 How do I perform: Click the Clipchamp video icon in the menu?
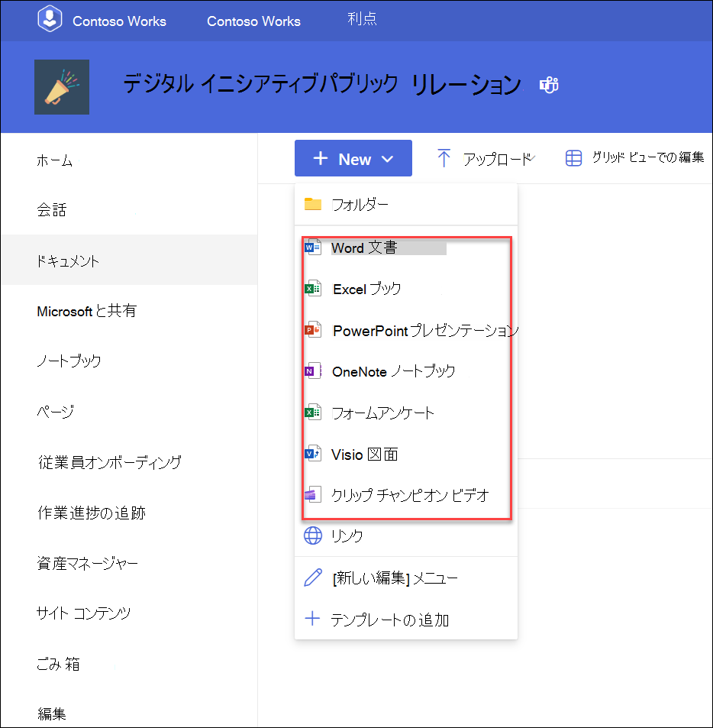pos(313,495)
